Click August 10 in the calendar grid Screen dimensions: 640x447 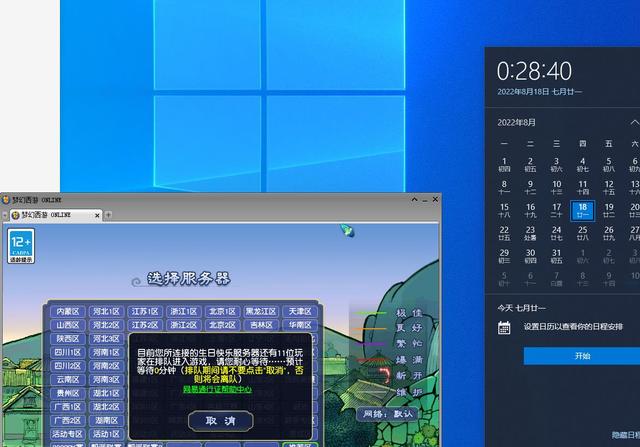pyautogui.click(x=556, y=187)
